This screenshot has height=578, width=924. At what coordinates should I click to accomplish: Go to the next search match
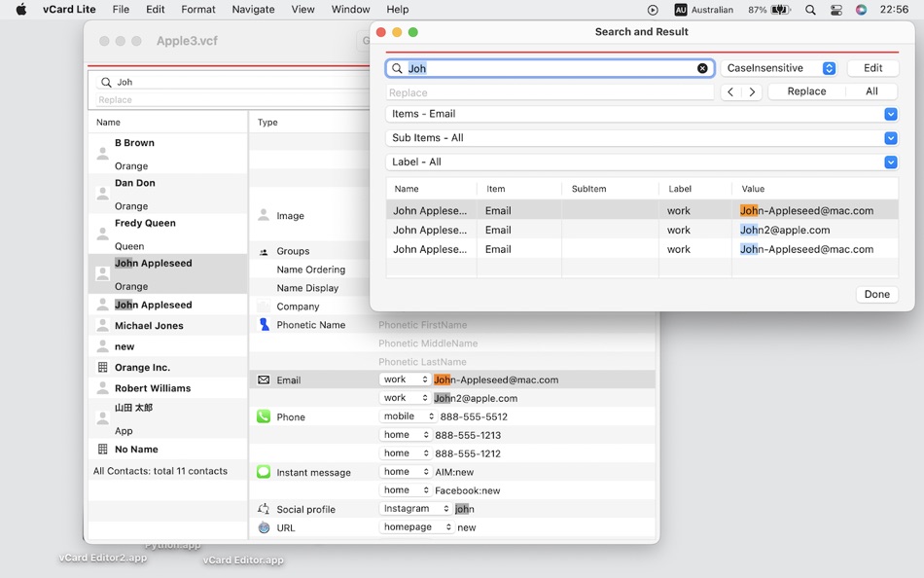coord(751,91)
